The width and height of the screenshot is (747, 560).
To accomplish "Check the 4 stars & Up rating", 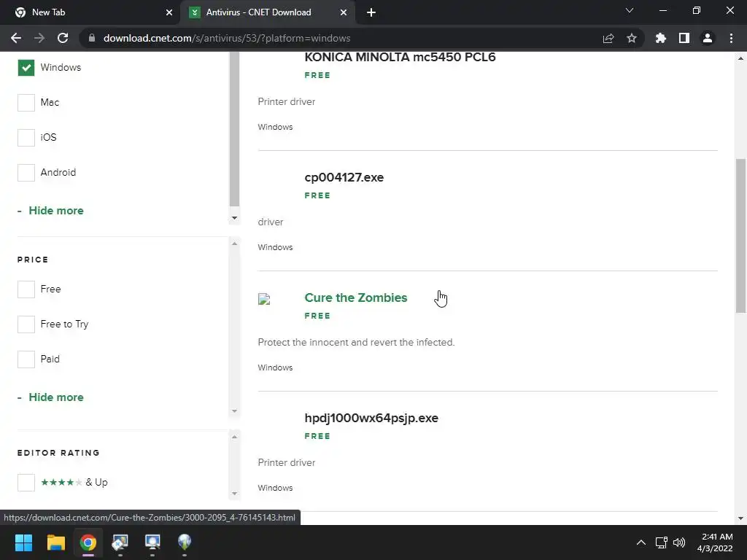I will click(x=26, y=483).
